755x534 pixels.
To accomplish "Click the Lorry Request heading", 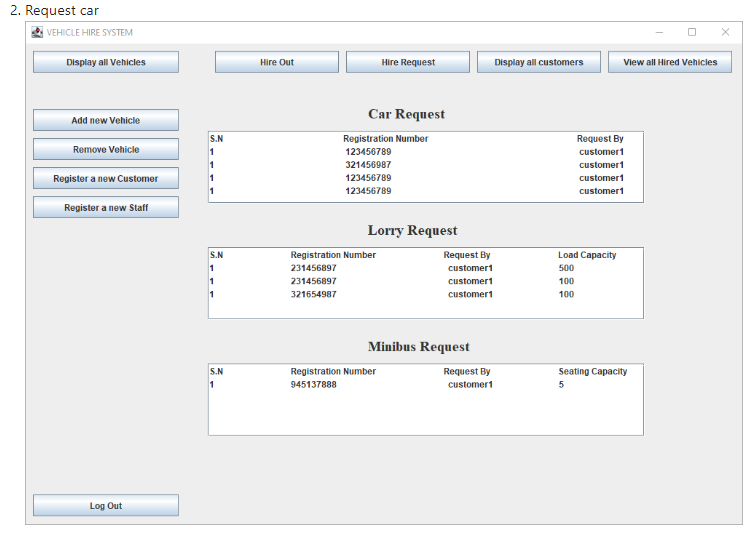I will click(413, 230).
